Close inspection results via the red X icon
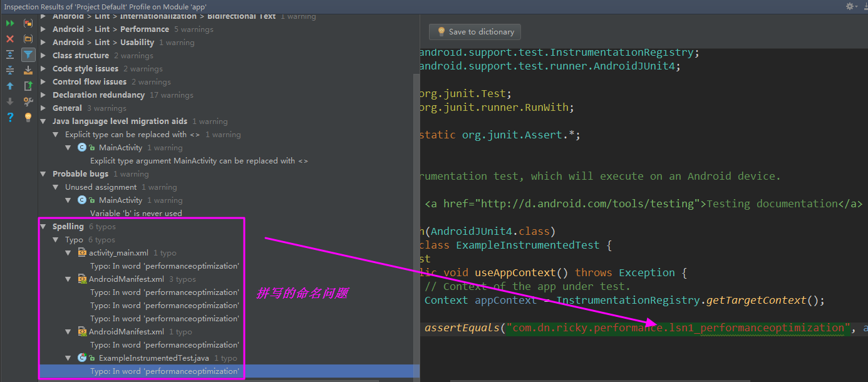 [x=10, y=39]
